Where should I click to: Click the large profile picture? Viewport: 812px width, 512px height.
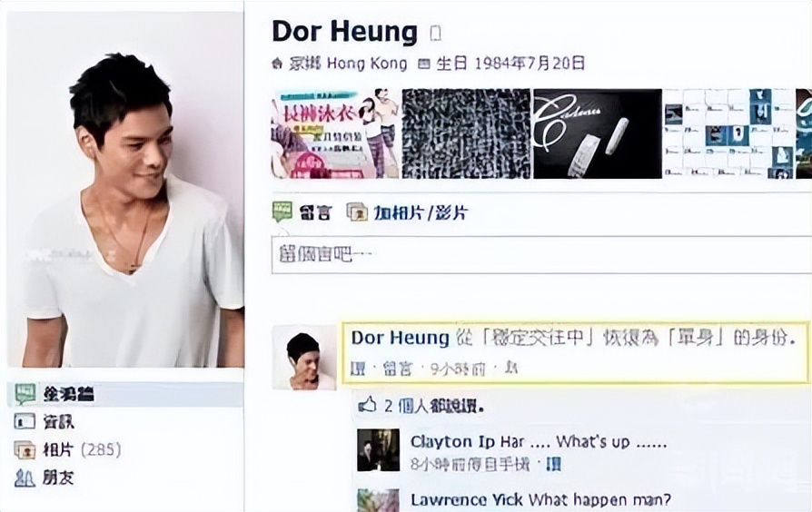[126, 190]
